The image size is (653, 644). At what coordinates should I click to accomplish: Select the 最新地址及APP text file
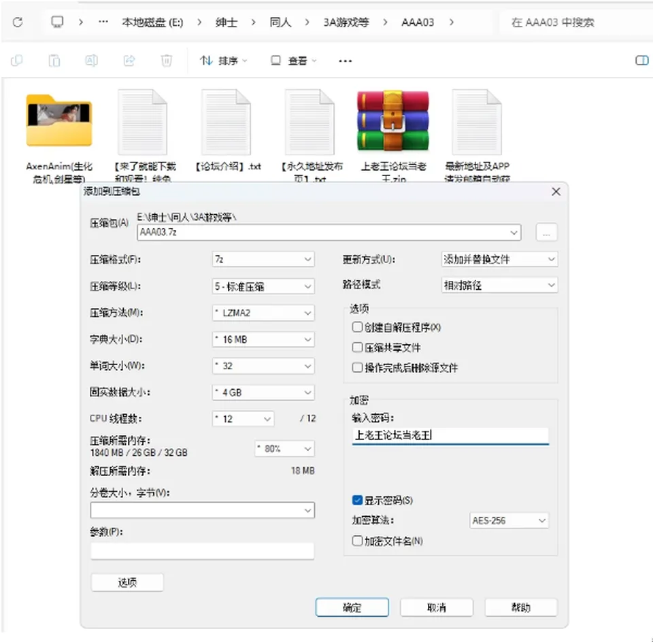tap(478, 137)
